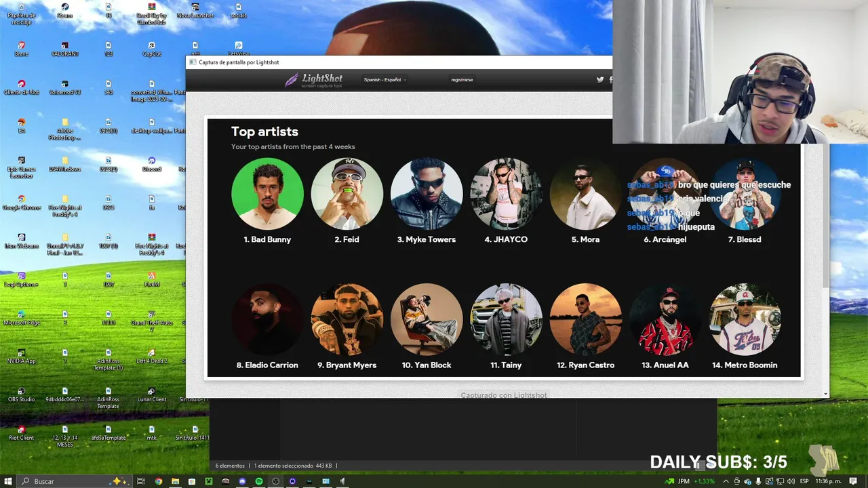Launch VALORANT from the desktop
Image resolution: width=868 pixels, height=488 pixels.
pos(65,49)
